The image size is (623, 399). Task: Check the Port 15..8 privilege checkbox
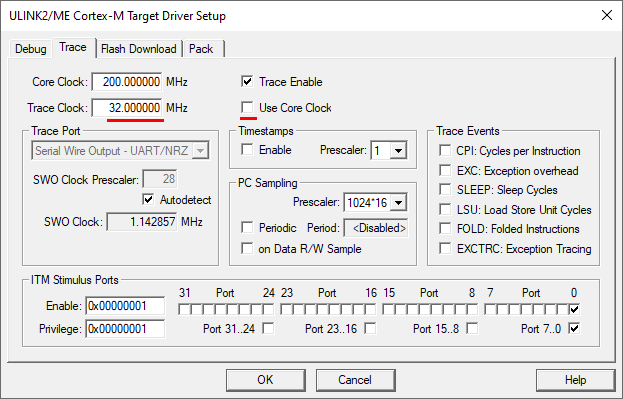472,328
